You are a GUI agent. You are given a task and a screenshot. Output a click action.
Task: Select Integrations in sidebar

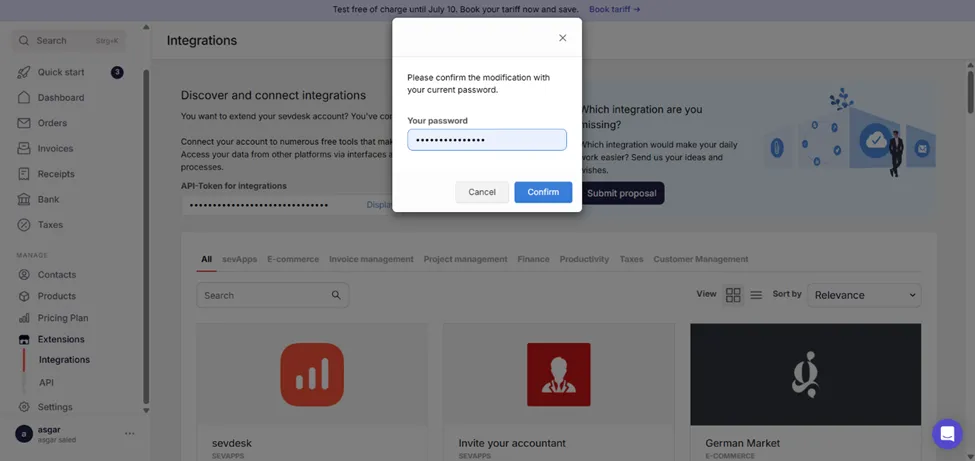64,360
